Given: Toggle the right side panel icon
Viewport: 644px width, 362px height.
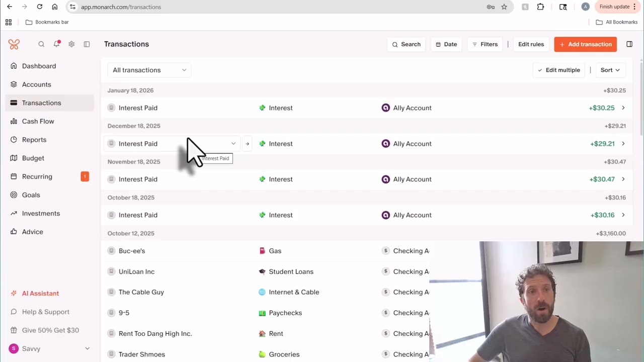Looking at the screenshot, I should 629,44.
